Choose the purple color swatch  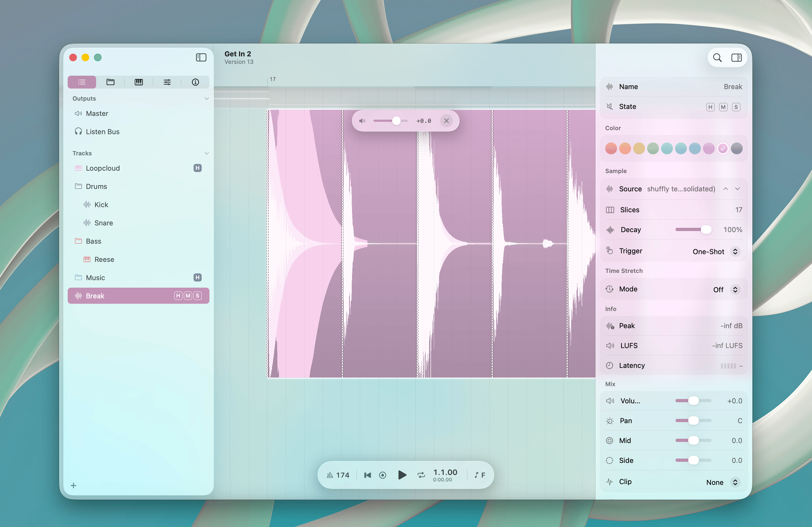tap(709, 149)
